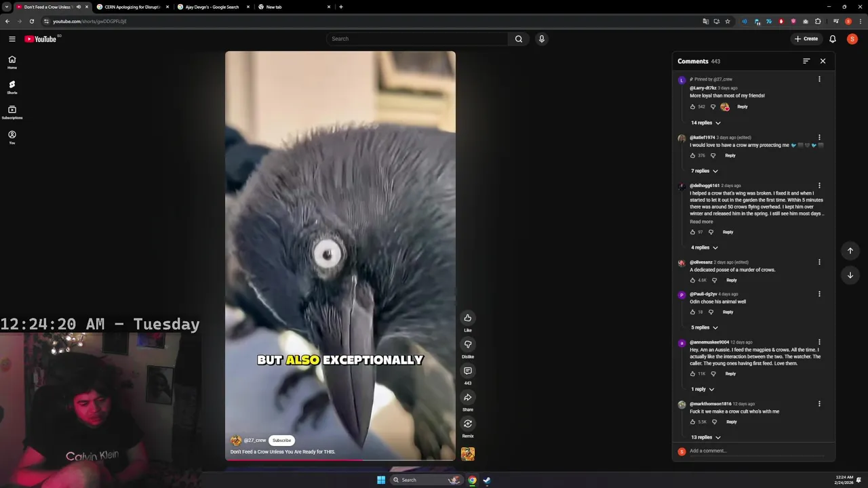Expand 5 replies under Pauli-dg2yv comment
This screenshot has width=868, height=488.
click(704, 327)
